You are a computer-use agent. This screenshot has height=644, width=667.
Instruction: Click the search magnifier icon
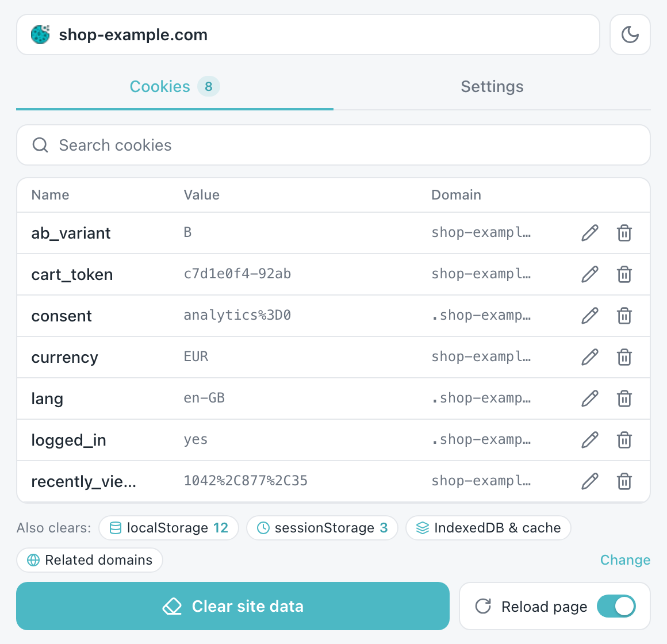coord(40,145)
